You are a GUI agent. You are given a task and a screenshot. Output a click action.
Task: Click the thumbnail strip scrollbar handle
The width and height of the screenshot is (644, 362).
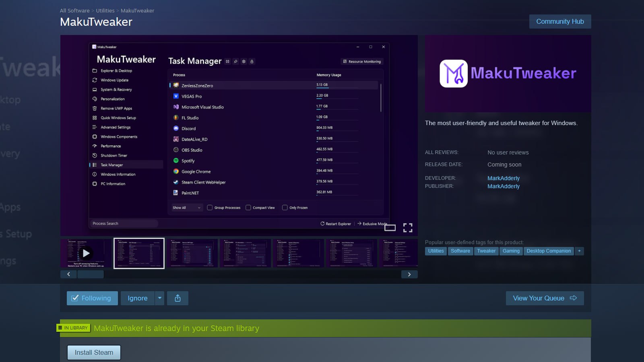(91, 274)
